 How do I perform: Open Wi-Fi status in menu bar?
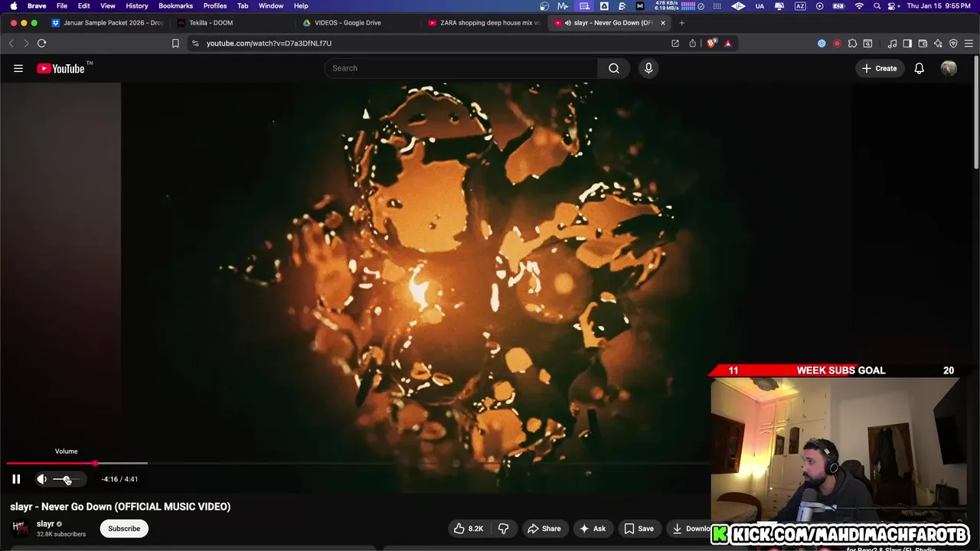coord(859,6)
